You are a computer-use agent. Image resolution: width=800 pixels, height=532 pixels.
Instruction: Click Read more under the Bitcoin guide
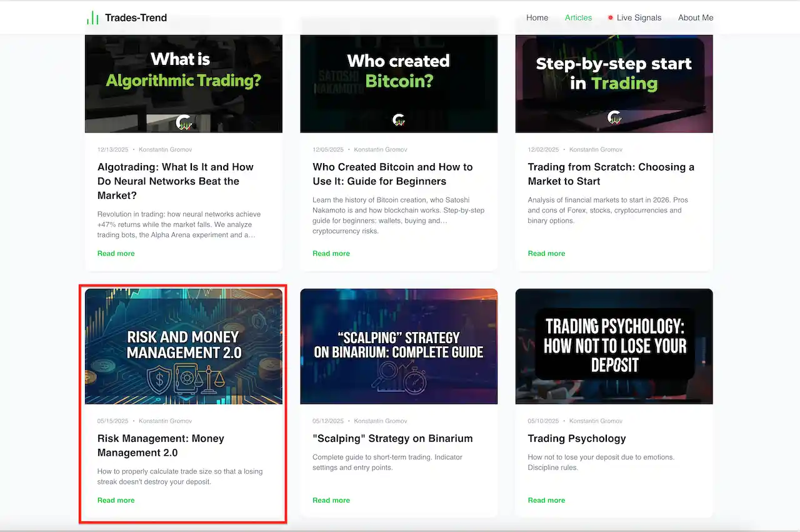331,253
